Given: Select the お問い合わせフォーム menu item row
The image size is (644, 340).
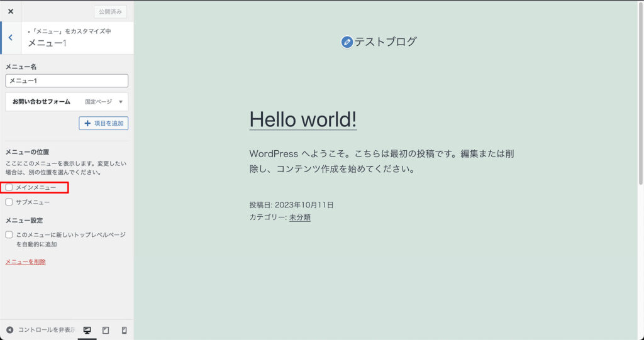Looking at the screenshot, I should pyautogui.click(x=67, y=102).
